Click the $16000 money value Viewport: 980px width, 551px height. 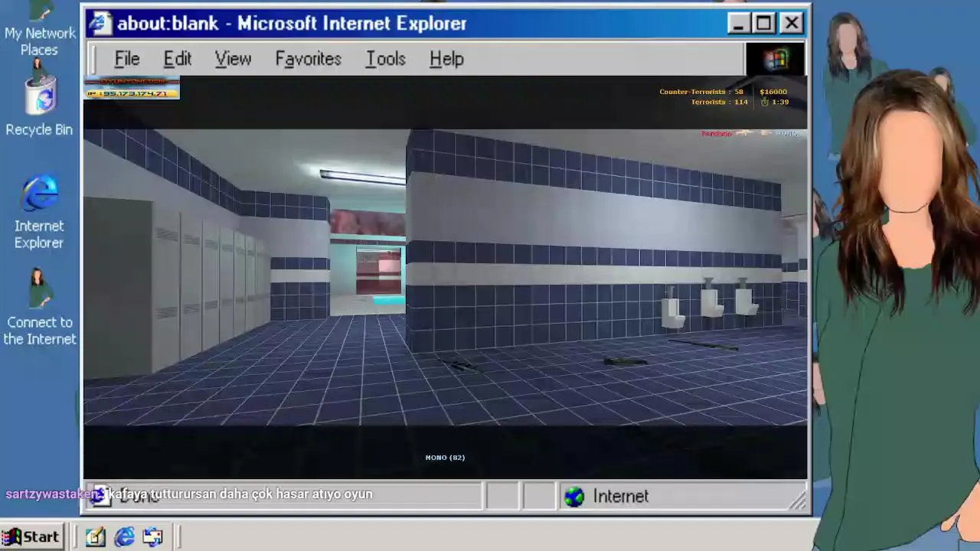tap(773, 92)
